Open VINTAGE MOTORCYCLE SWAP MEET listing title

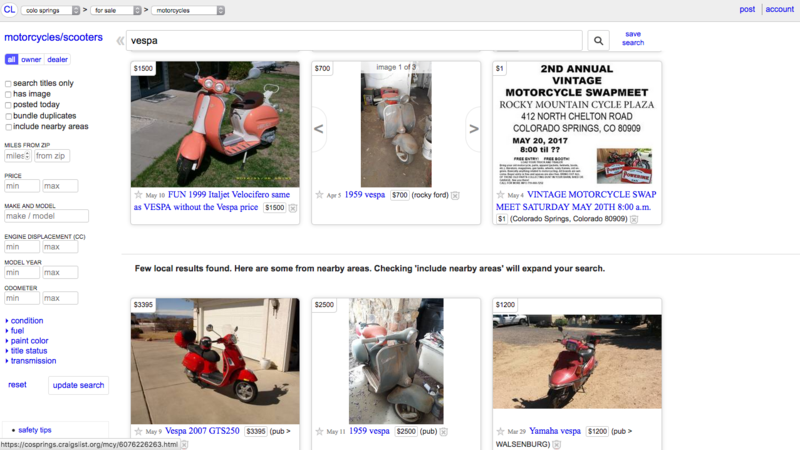pos(576,201)
